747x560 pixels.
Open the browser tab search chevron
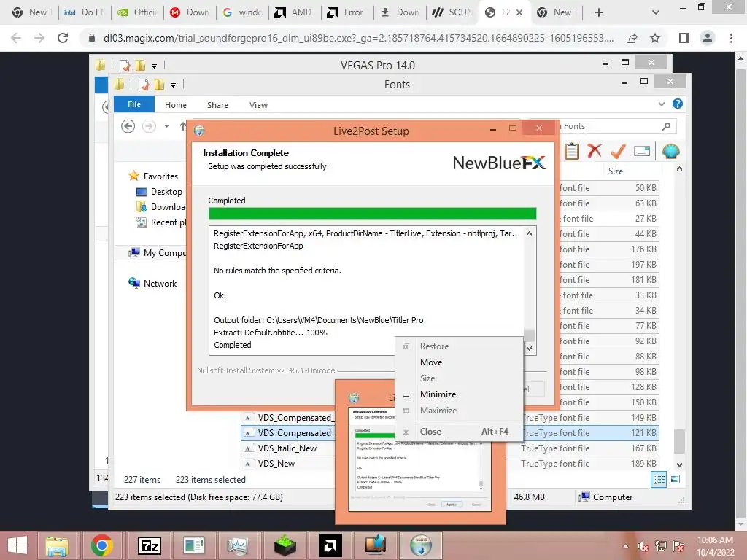(x=656, y=12)
